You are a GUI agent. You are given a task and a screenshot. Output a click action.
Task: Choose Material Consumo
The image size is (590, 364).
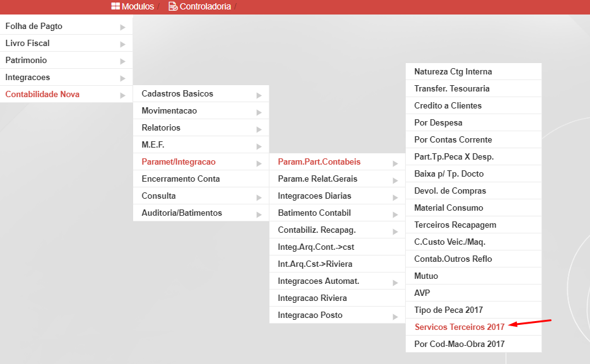point(473,208)
